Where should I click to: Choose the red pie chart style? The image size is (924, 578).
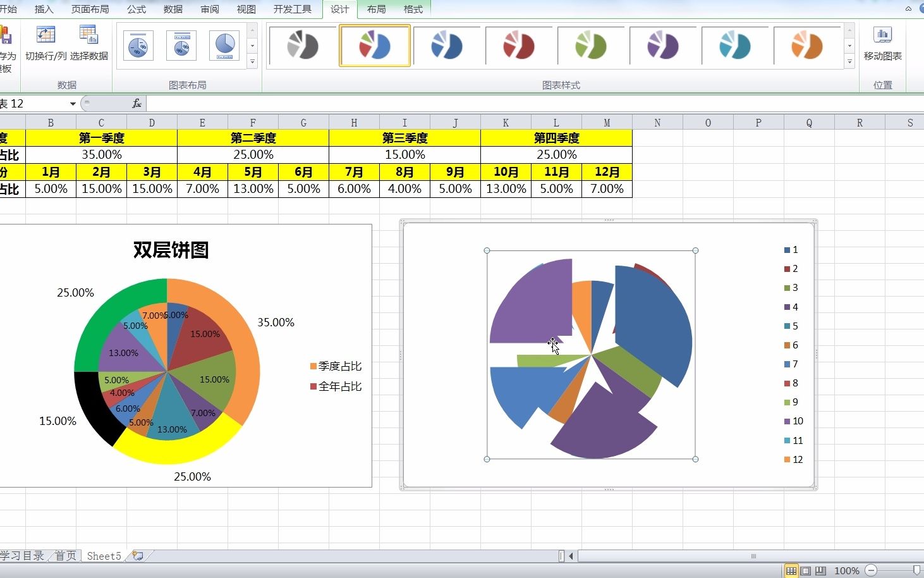tap(519, 46)
